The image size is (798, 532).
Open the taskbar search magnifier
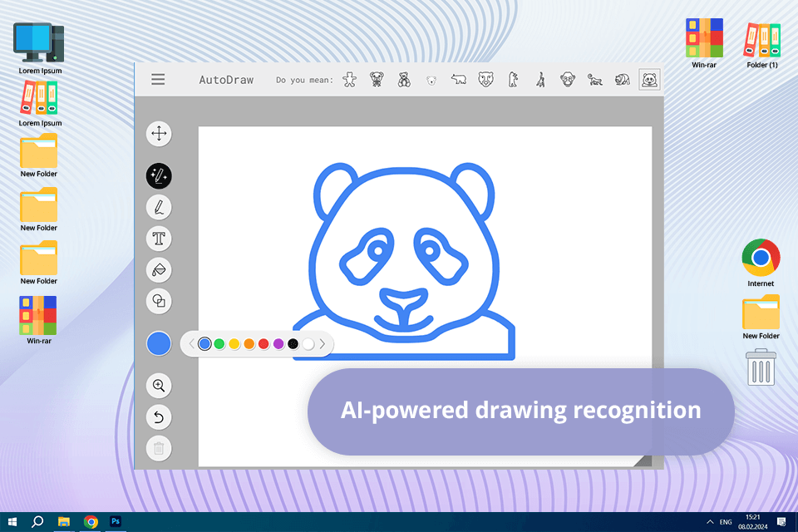pyautogui.click(x=37, y=522)
